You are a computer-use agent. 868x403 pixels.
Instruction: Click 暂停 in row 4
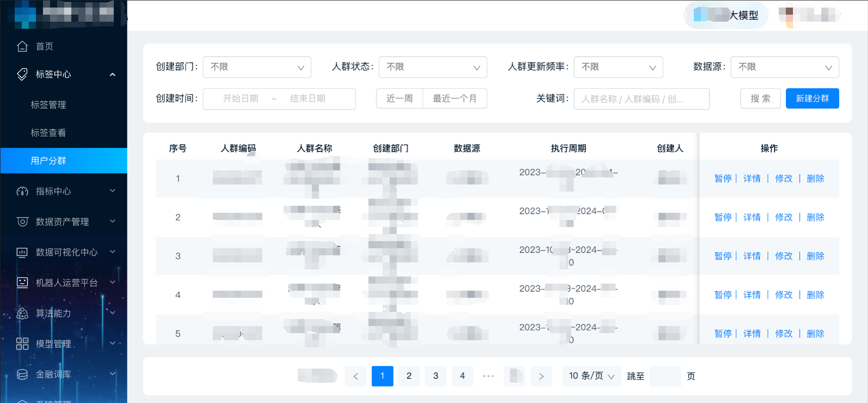click(x=723, y=294)
